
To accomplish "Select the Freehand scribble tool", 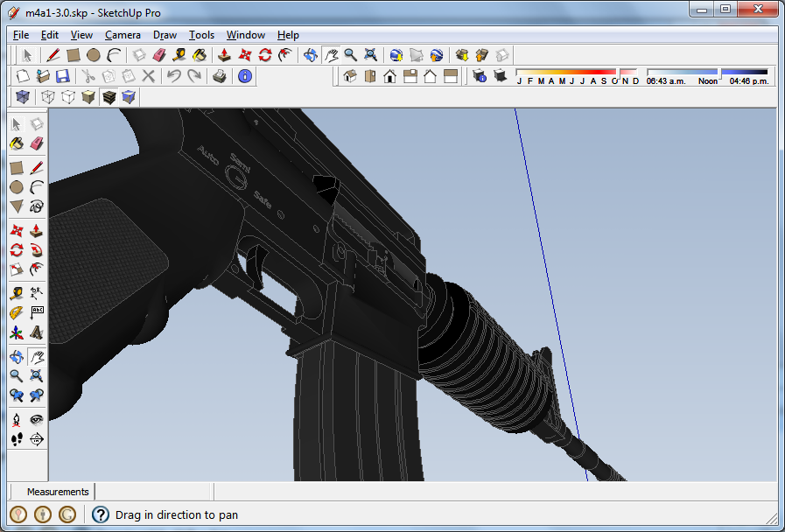I will click(37, 206).
